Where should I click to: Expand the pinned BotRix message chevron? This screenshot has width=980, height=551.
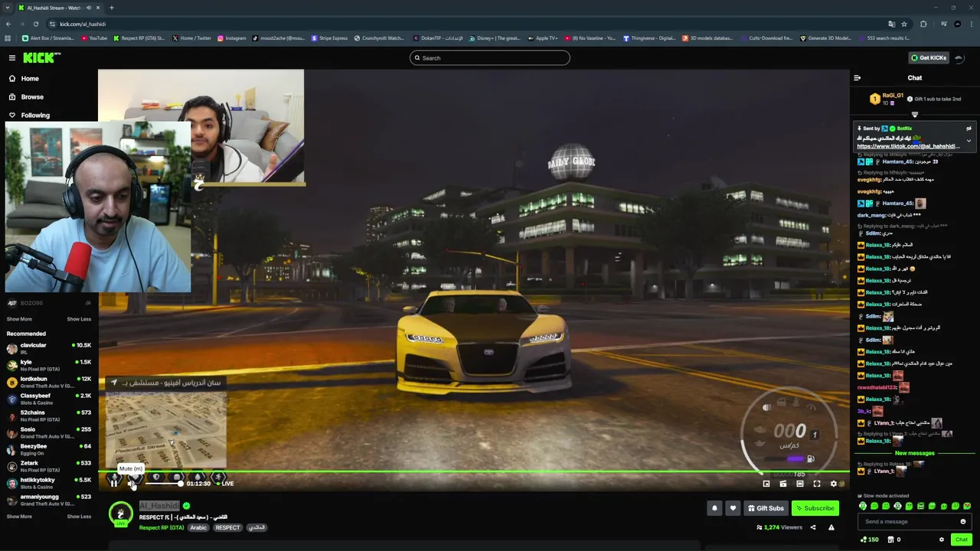pyautogui.click(x=969, y=141)
